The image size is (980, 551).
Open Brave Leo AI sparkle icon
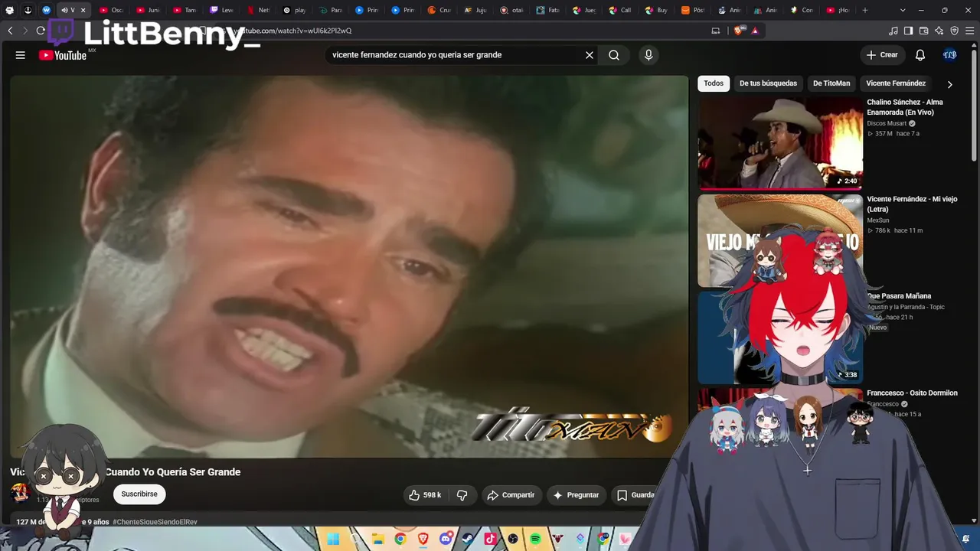[x=939, y=31]
